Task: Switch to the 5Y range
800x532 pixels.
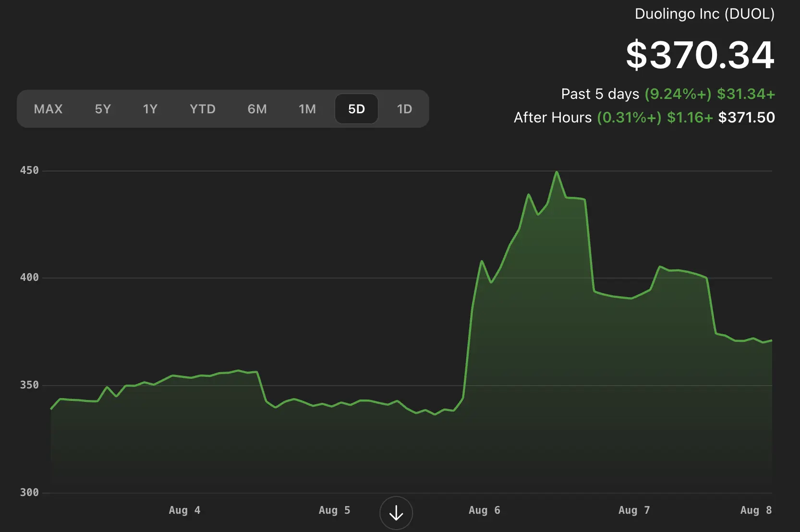Action: [x=103, y=109]
